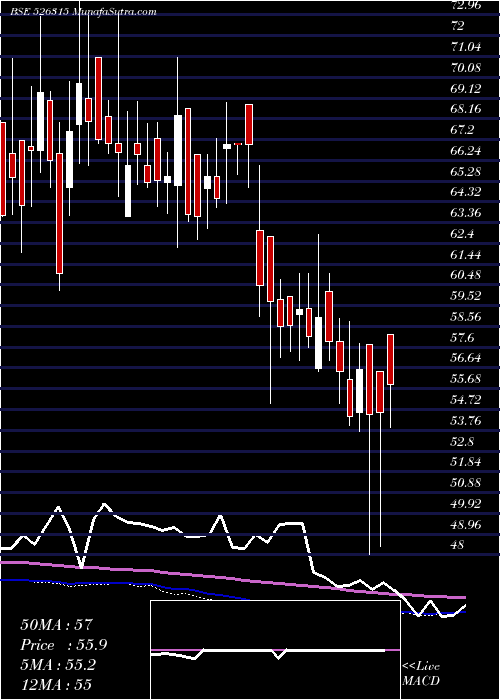
Task: Click the 55.68 price label
Action: pos(467,379)
